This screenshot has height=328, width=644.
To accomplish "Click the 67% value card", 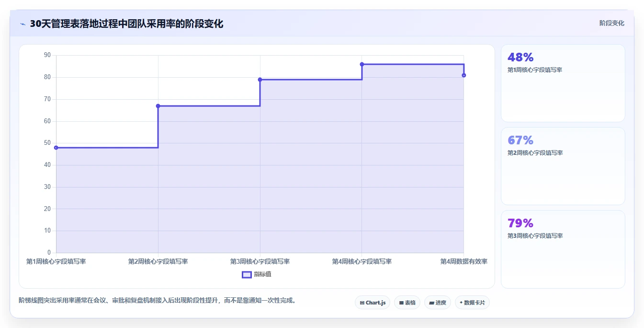I will coord(563,166).
